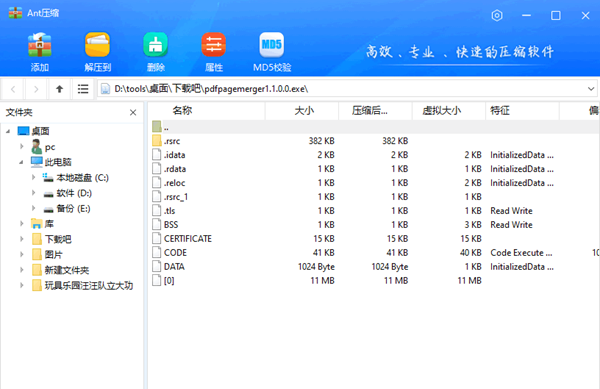
Task: Select the .rsrc folder row
Action: point(374,141)
